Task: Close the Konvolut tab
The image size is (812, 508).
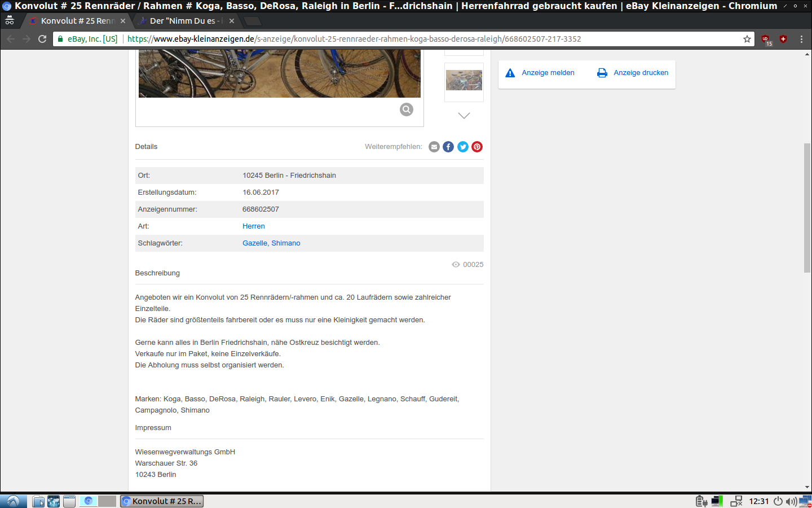Action: tap(123, 21)
